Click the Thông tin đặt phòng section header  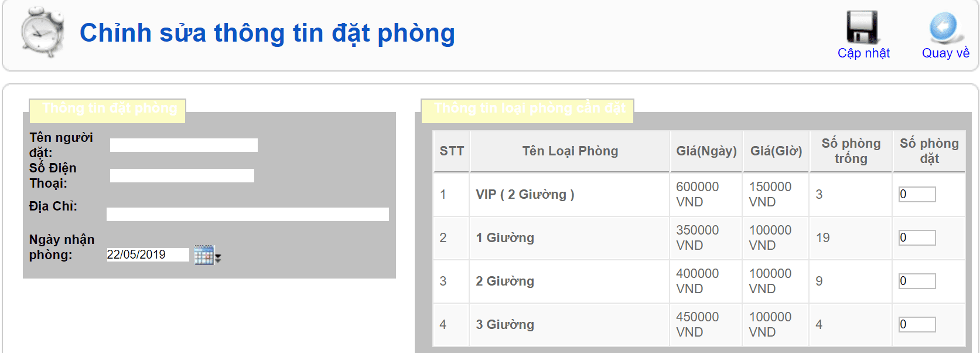coord(109,109)
